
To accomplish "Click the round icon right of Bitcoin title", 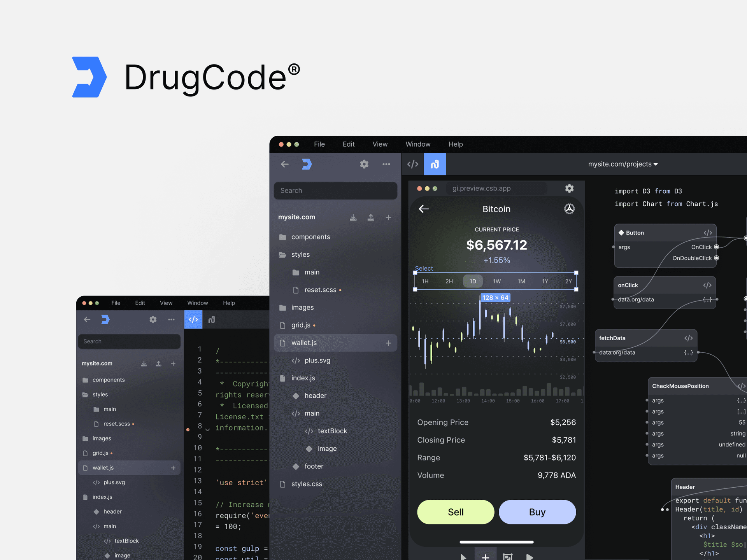I will point(569,209).
